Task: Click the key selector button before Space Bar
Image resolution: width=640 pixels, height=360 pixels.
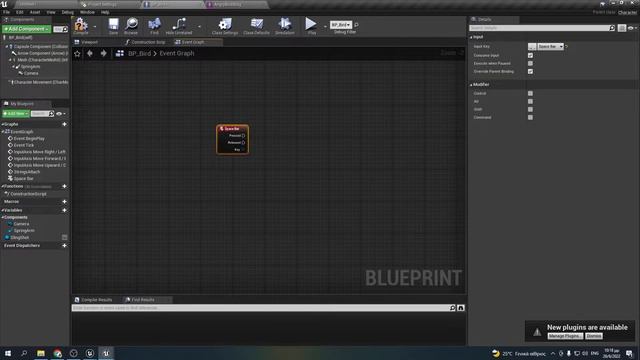Action: click(532, 47)
